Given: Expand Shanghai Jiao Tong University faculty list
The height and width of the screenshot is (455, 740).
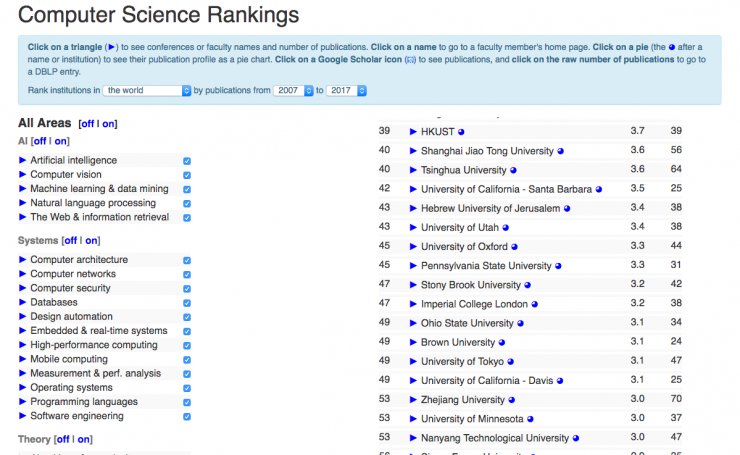Looking at the screenshot, I should coord(413,151).
